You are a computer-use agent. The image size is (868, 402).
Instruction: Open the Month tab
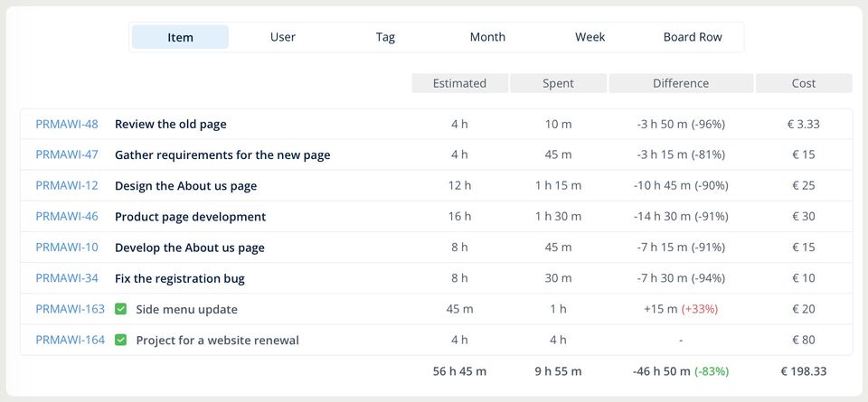(x=487, y=37)
